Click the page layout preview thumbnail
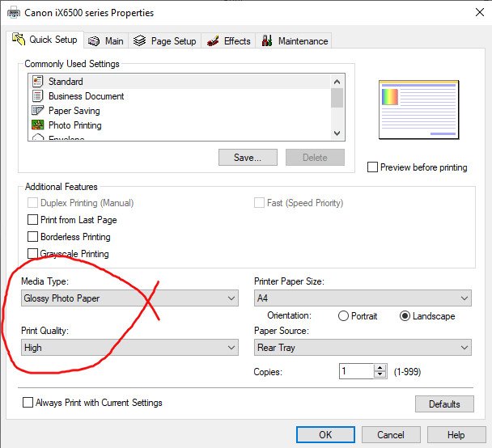492x448 pixels. [419, 110]
